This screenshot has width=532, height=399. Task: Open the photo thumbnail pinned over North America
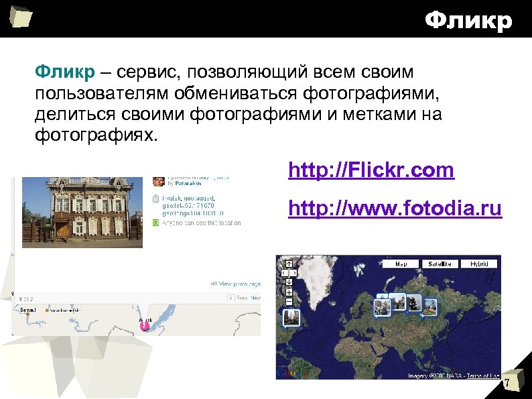[x=291, y=318]
